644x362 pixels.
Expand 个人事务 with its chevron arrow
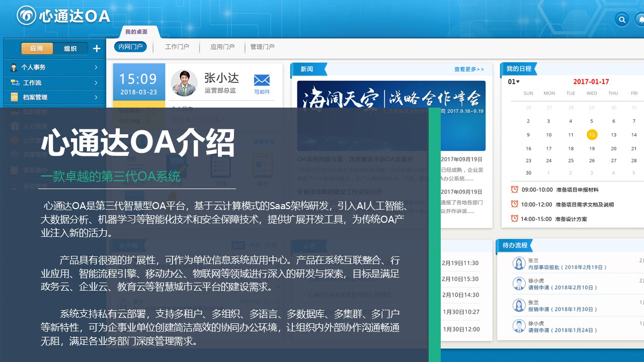[x=96, y=67]
